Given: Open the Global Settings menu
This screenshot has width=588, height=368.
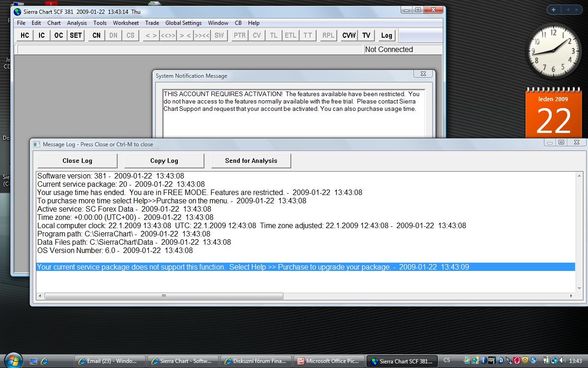Looking at the screenshot, I should pyautogui.click(x=183, y=23).
